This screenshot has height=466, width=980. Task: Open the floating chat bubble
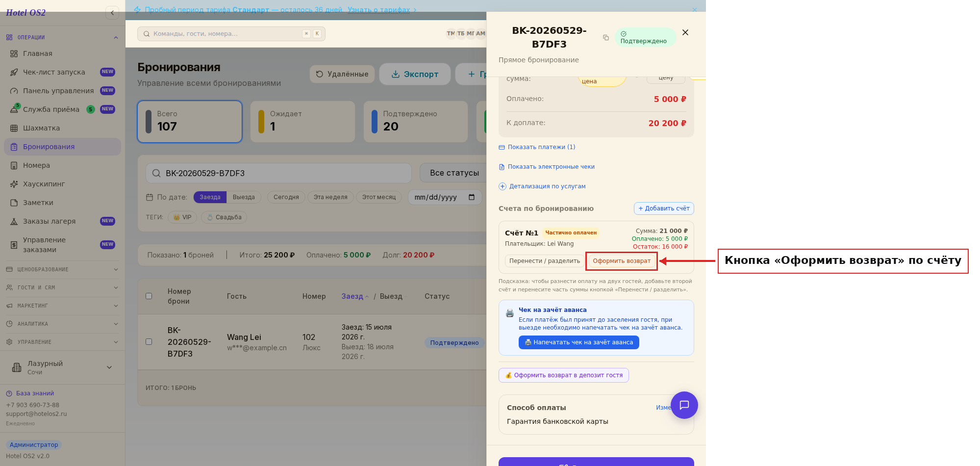(x=684, y=405)
